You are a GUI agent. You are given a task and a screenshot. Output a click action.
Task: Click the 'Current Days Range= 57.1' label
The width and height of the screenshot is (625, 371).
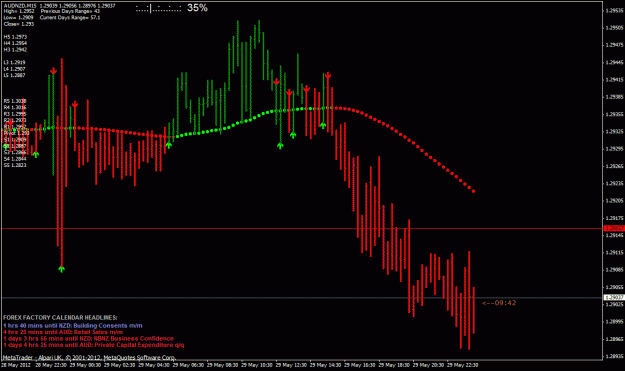[70, 18]
